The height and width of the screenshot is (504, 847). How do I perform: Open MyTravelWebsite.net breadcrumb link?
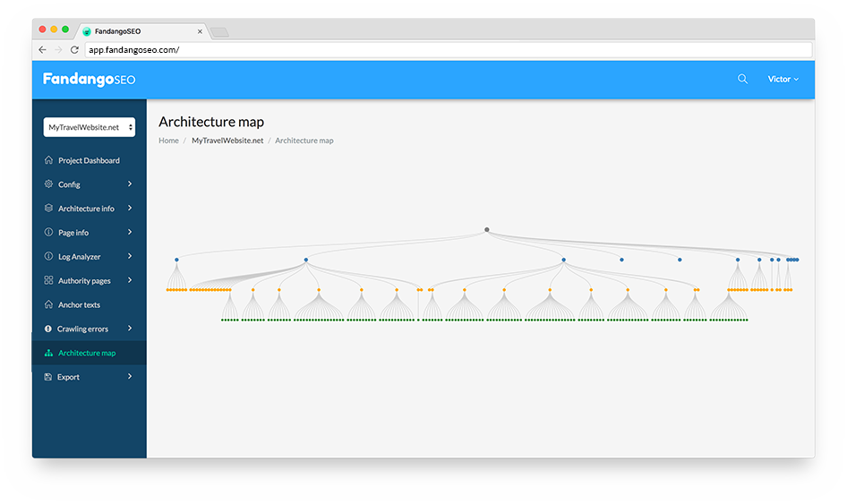pos(227,141)
